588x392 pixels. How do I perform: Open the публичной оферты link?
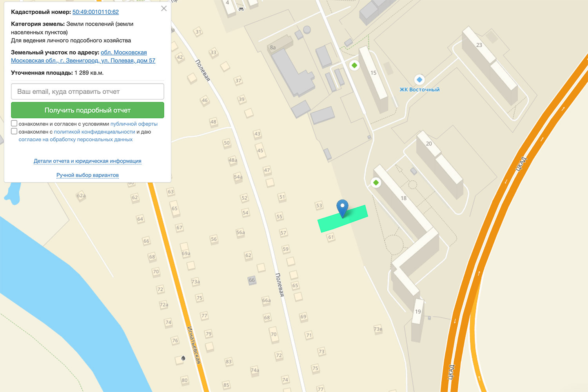pos(134,124)
